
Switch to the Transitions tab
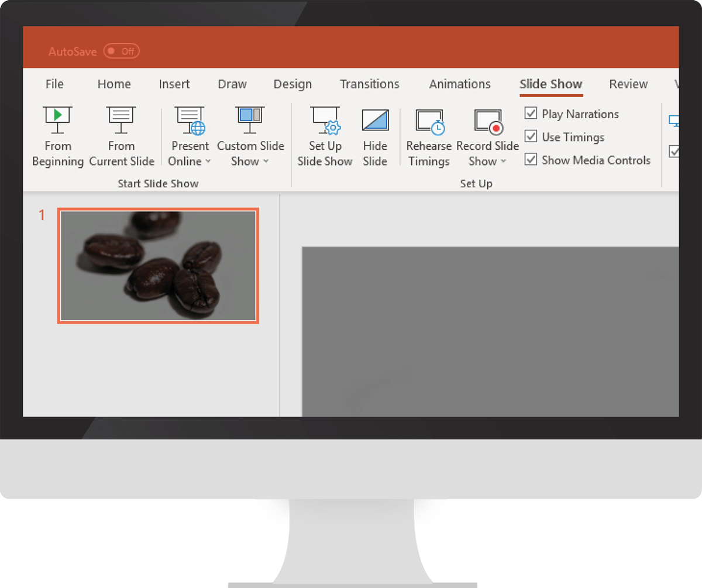[369, 84]
